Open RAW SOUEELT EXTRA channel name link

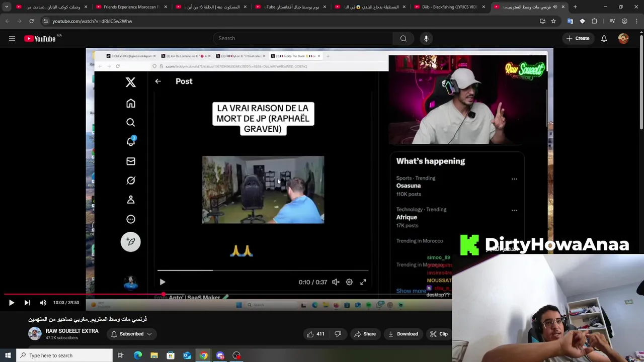tap(72, 331)
